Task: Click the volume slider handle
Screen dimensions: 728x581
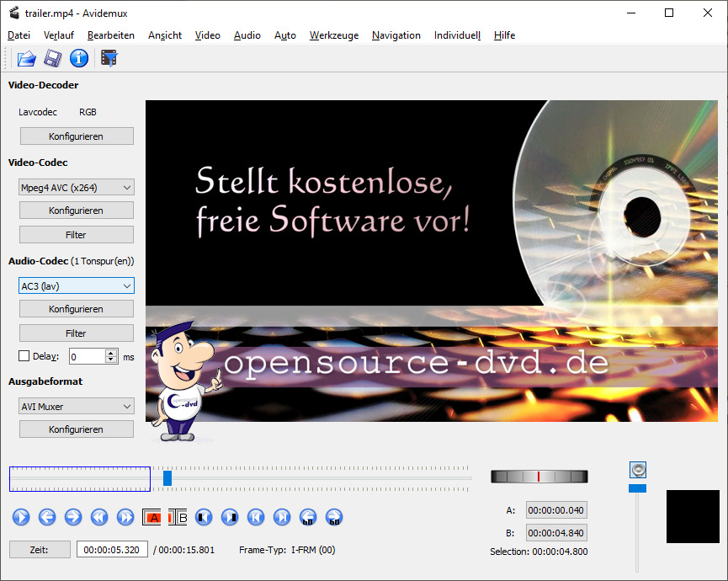Action: pyautogui.click(x=638, y=488)
